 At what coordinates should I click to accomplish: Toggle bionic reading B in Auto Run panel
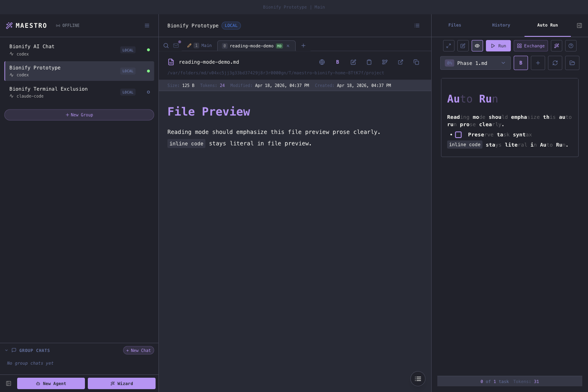click(x=521, y=63)
